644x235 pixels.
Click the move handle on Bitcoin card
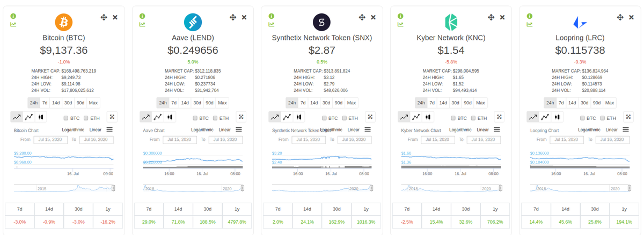(104, 18)
